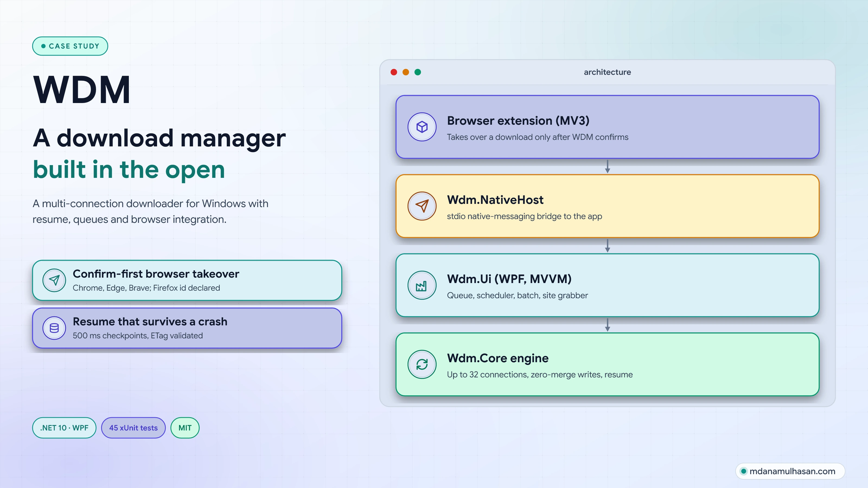
Task: Select the .NET 10 · WPF tag
Action: click(x=64, y=428)
